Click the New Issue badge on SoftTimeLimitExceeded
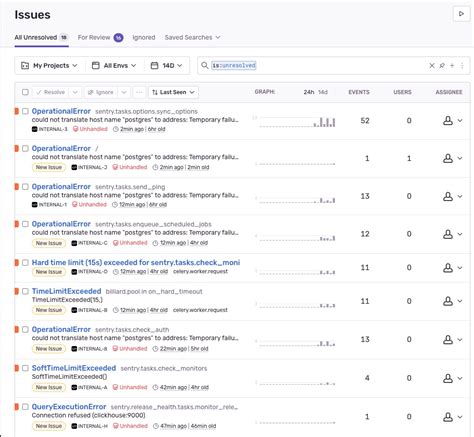Screen dimensions: 474x437 pos(49,387)
